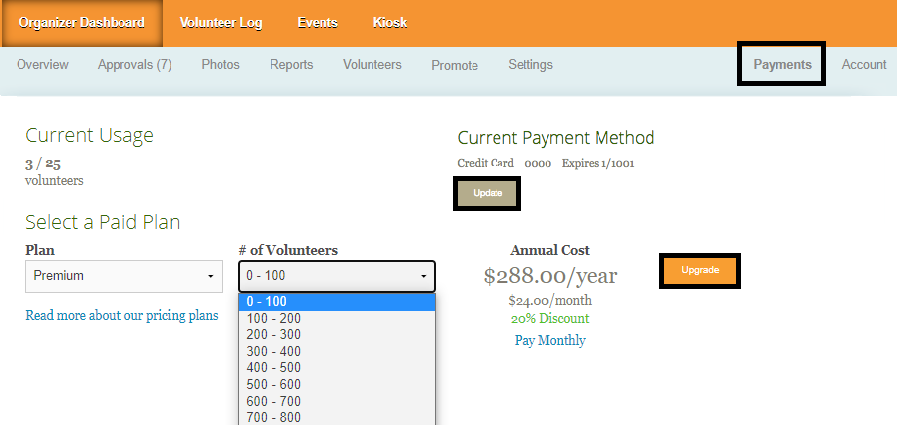Click the Pay Monthly link
Image resolution: width=897 pixels, height=425 pixels.
click(x=550, y=340)
